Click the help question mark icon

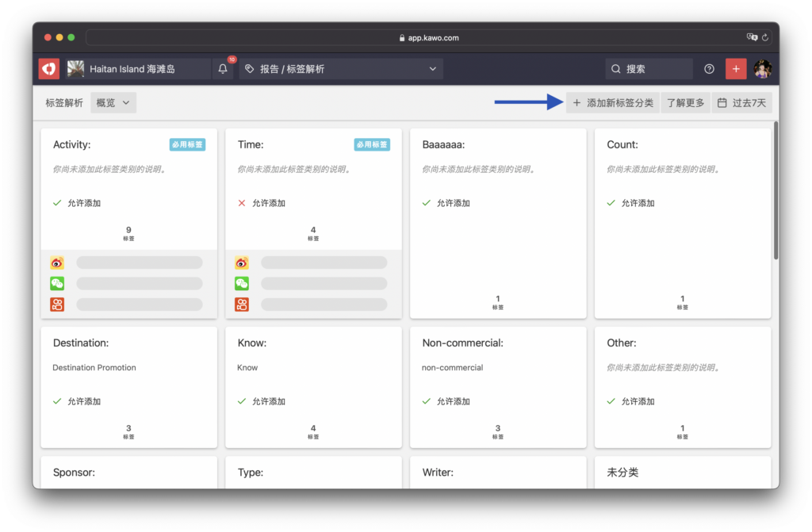tap(709, 69)
